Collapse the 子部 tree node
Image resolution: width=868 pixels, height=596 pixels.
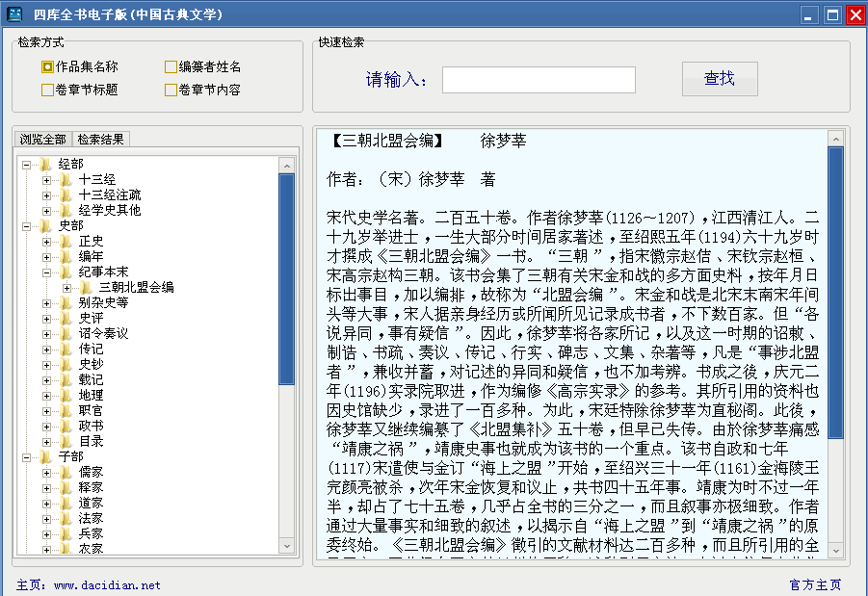26,457
